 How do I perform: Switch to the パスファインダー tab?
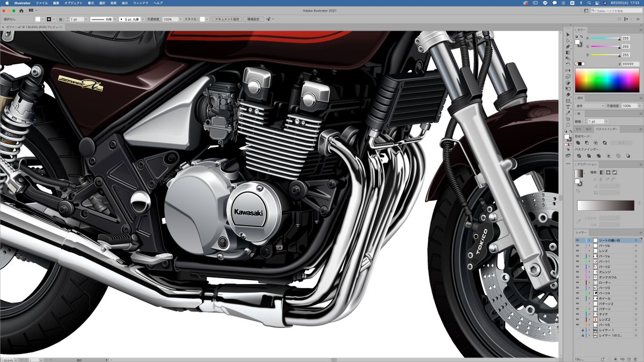click(607, 129)
